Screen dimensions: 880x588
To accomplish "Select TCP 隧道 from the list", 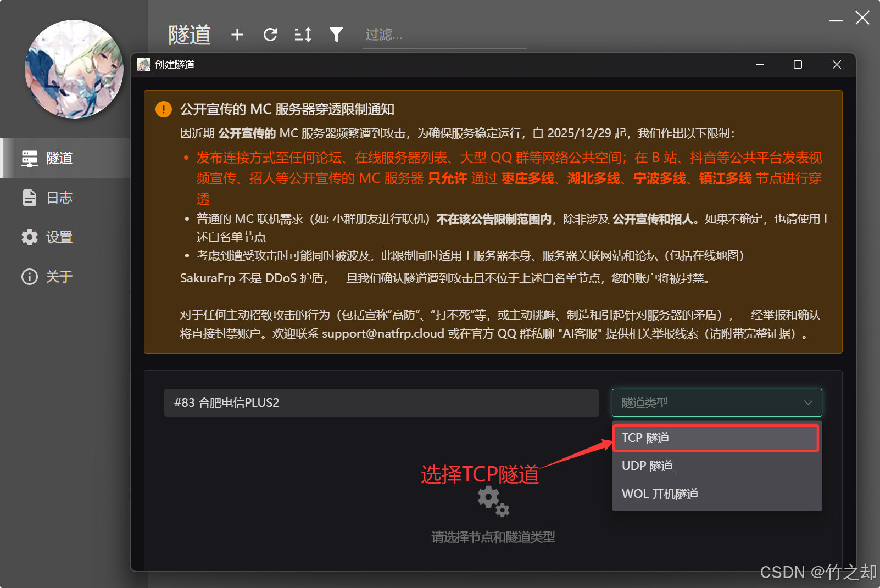I will [x=715, y=438].
